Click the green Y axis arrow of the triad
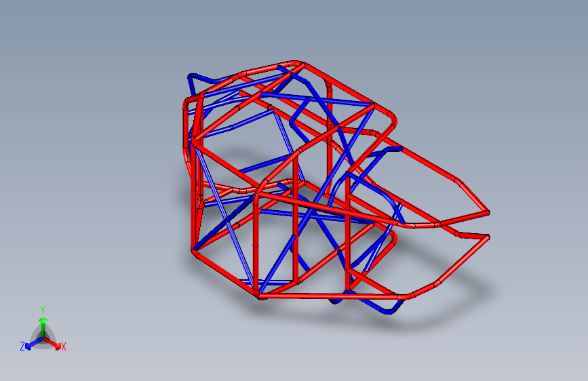Viewport: 588px width, 381px height. (43, 327)
